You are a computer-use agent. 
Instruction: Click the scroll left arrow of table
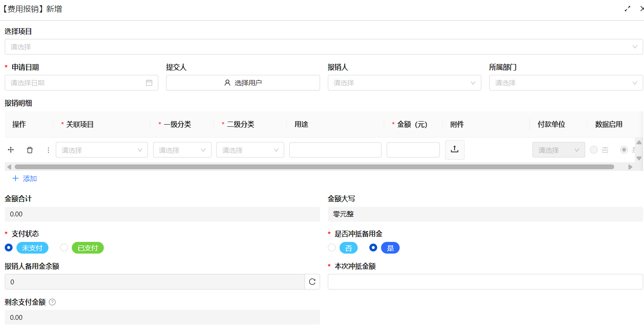click(x=9, y=167)
